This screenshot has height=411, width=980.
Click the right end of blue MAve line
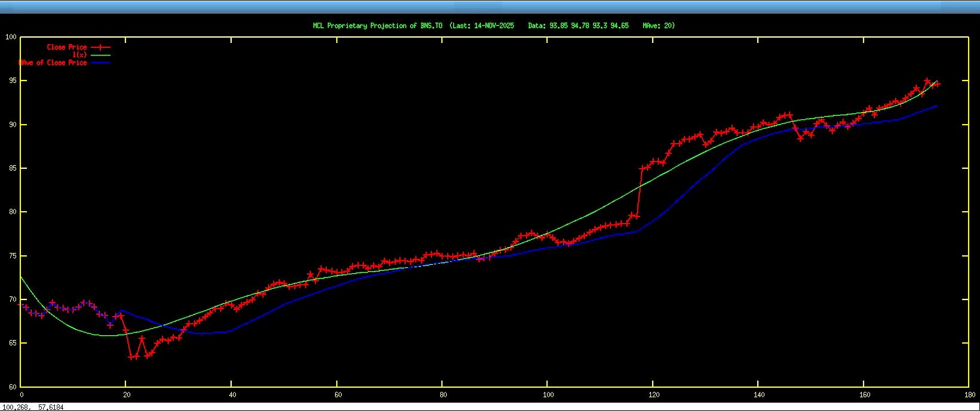936,106
